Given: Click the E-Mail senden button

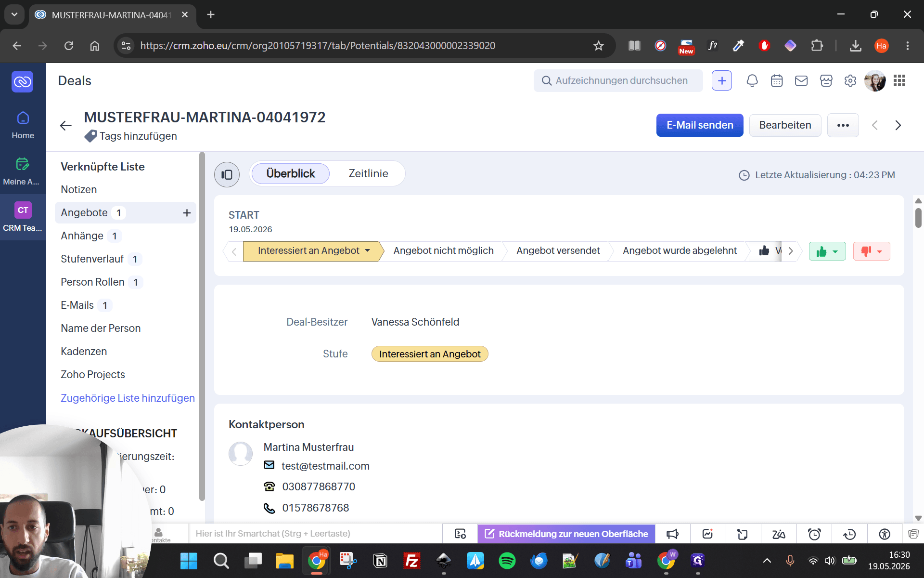Looking at the screenshot, I should 700,125.
